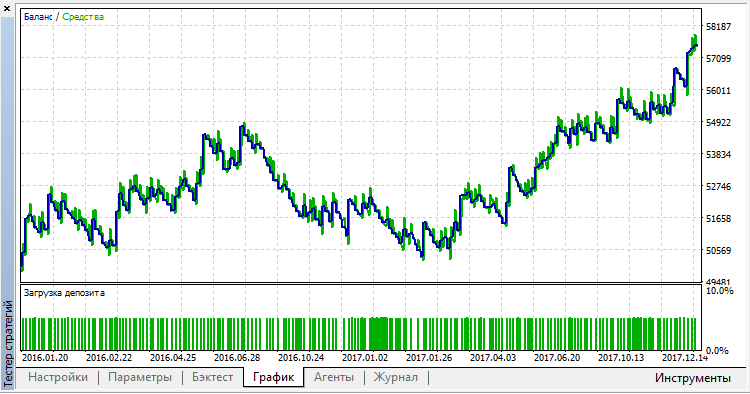Open the Настройки tab
This screenshot has height=394, width=750.
(58, 377)
